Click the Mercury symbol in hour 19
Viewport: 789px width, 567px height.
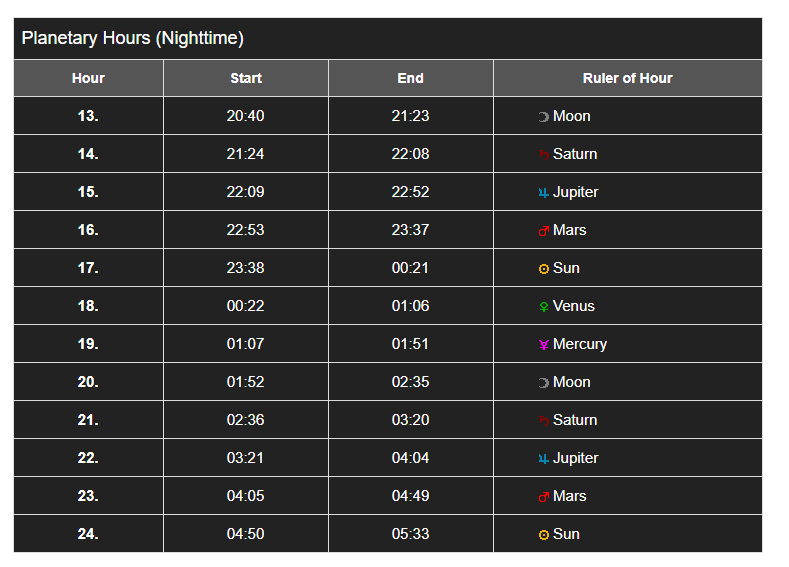click(544, 345)
